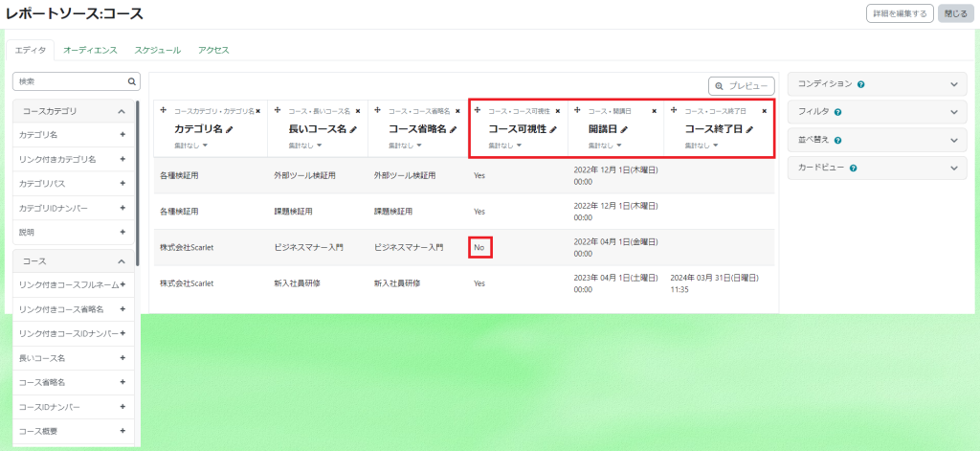Screen dimensions: 980x451
Task: Remove the 長いコース名 column with X
Action: click(x=358, y=111)
